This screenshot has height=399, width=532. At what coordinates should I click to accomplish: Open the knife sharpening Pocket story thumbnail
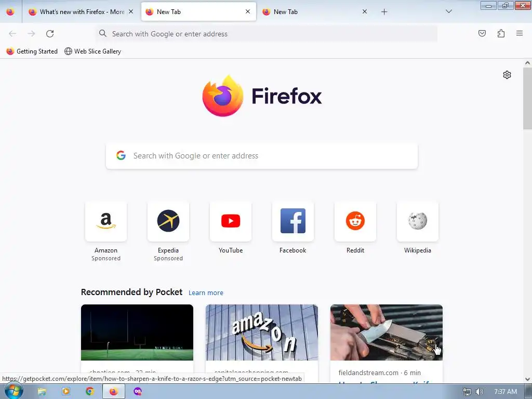(387, 332)
